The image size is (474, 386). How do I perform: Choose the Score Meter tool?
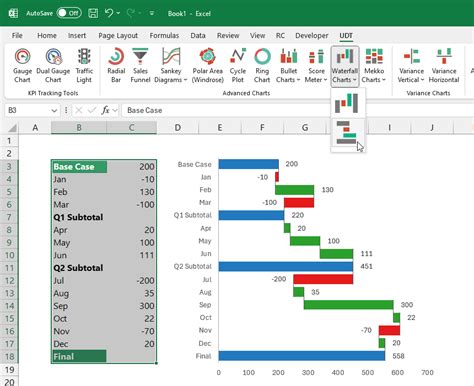coord(316,66)
